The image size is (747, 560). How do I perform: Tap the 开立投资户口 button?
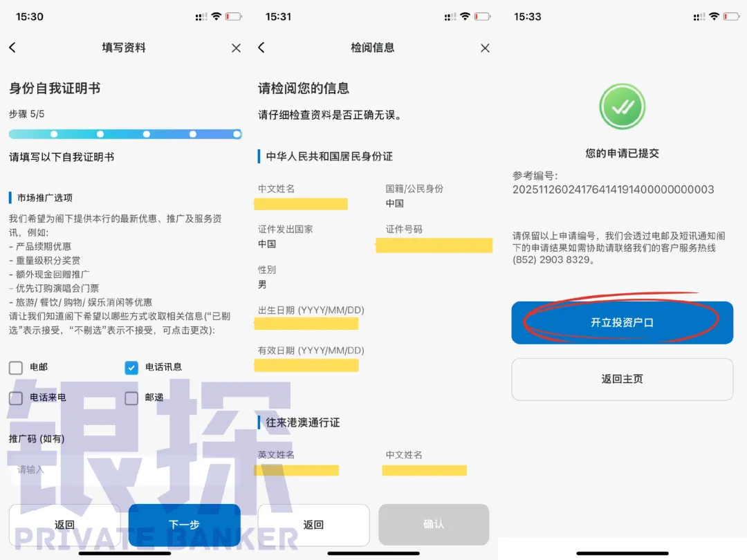pos(622,322)
